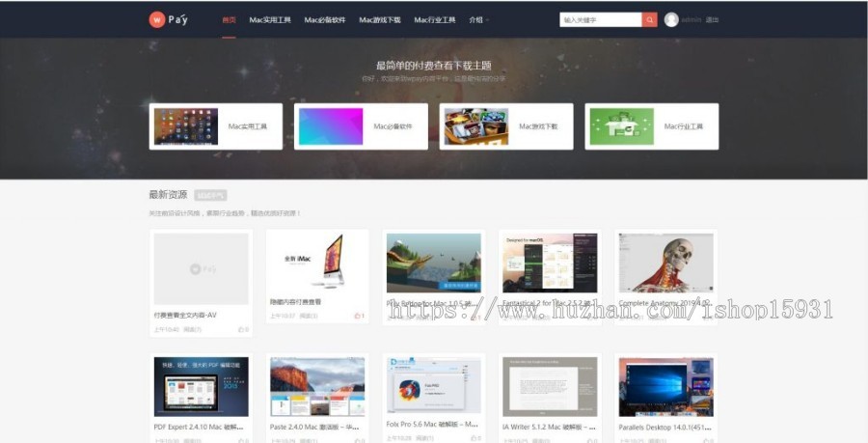
Task: Expand the 介绍 dropdown menu
Action: 478,20
